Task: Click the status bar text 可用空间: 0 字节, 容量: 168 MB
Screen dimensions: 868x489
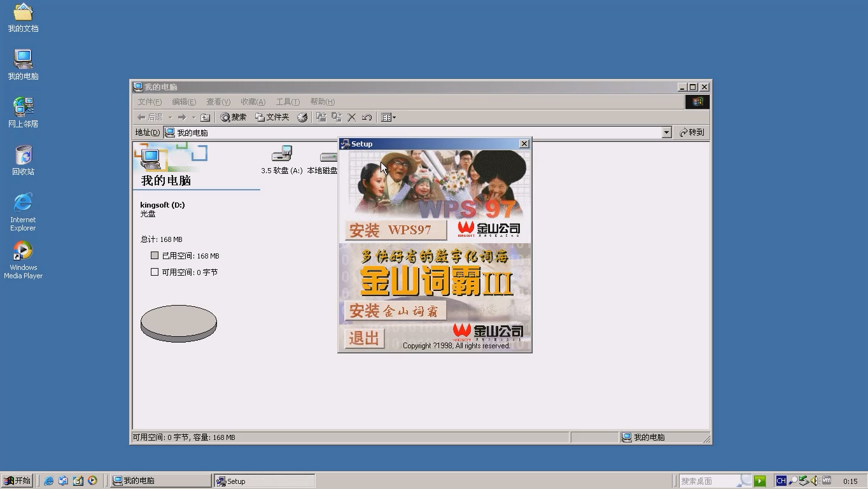Action: tap(184, 437)
